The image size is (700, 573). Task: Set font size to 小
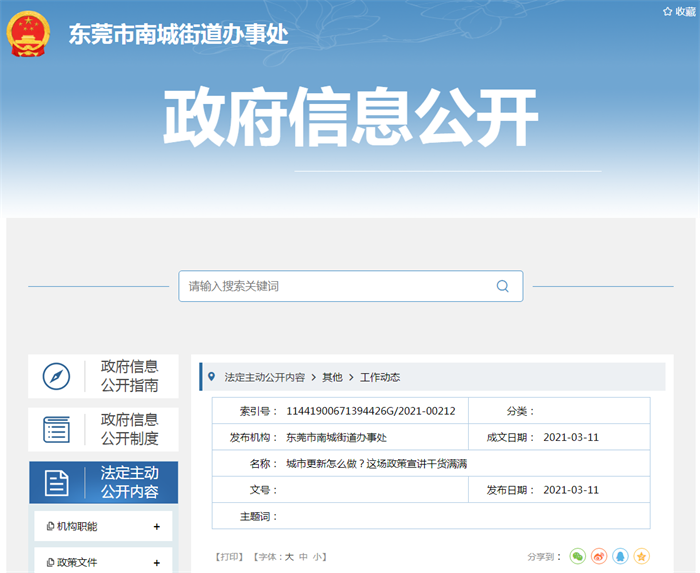(318, 556)
